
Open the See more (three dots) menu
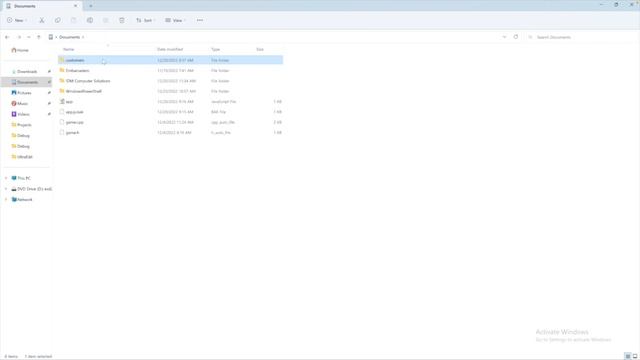point(200,20)
